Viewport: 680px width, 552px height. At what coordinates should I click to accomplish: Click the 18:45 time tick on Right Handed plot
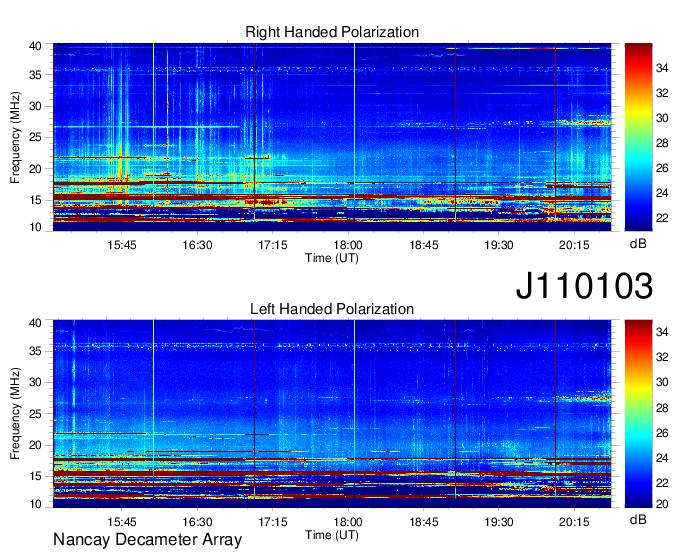tap(424, 245)
